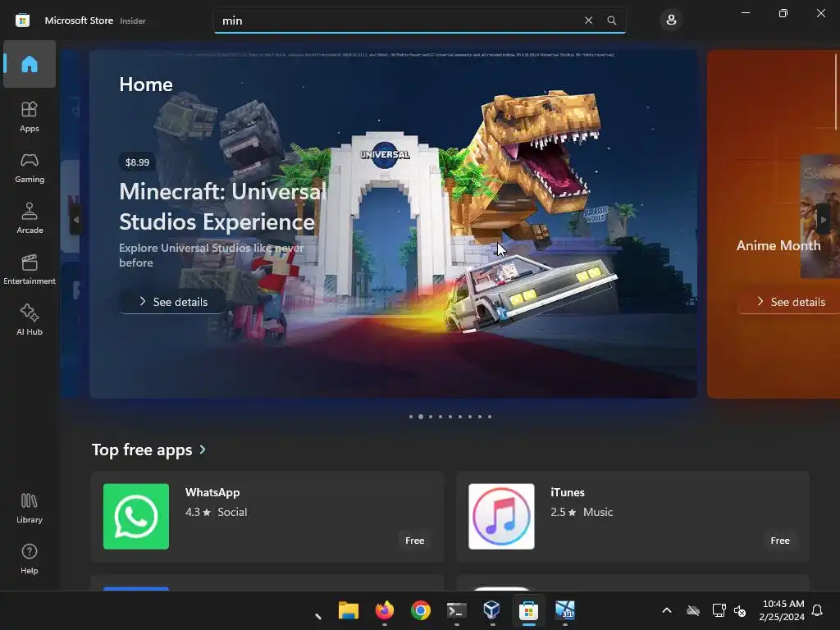840x630 pixels.
Task: Open the terminal from taskbar
Action: coord(456,610)
